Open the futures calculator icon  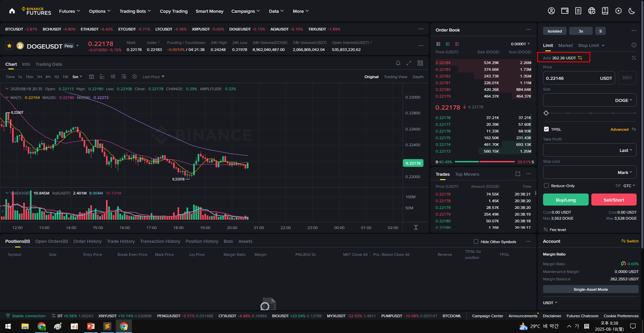[x=633, y=58]
